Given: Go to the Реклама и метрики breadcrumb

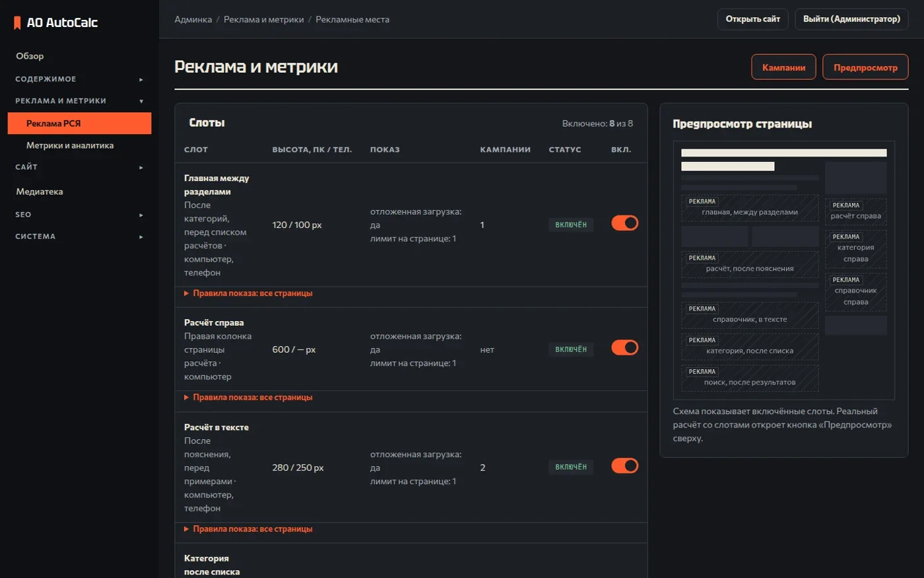Looking at the screenshot, I should pos(264,20).
